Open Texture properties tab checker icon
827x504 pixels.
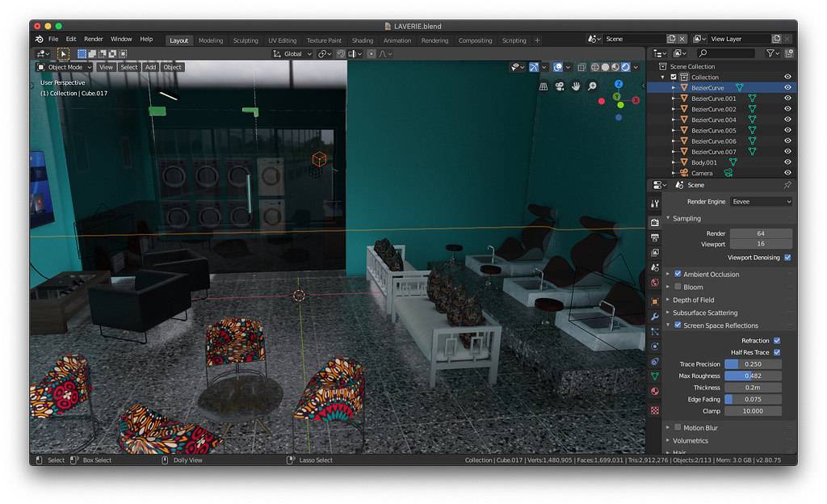(x=654, y=410)
